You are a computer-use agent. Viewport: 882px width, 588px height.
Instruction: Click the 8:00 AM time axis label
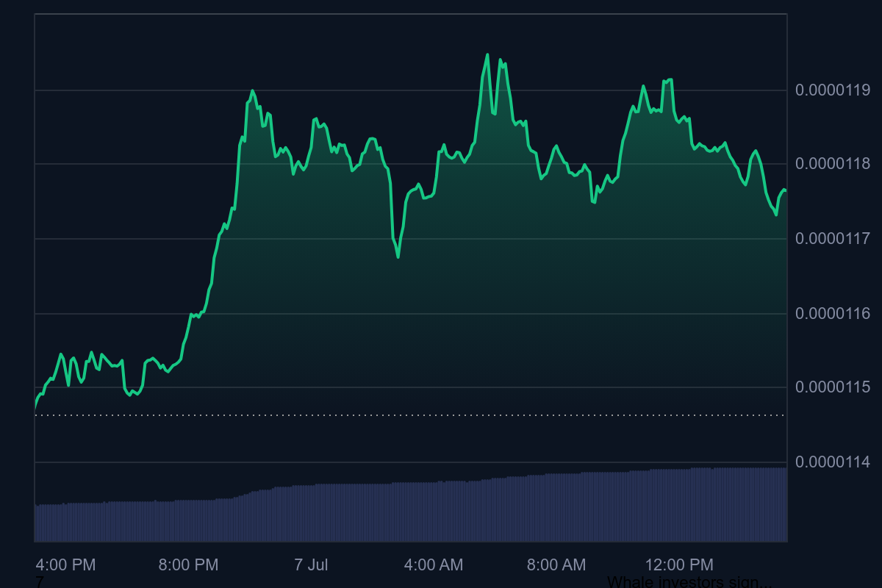pyautogui.click(x=556, y=565)
